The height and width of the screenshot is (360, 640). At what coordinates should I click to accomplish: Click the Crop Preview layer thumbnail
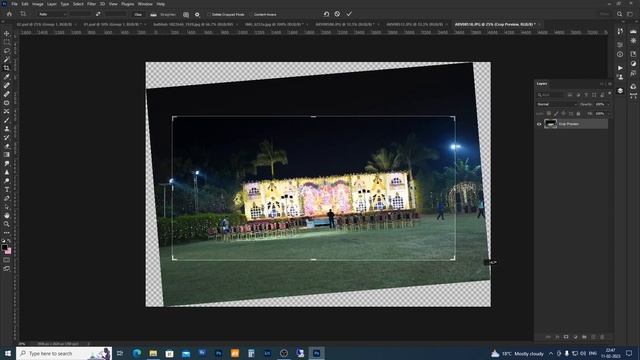click(x=550, y=124)
